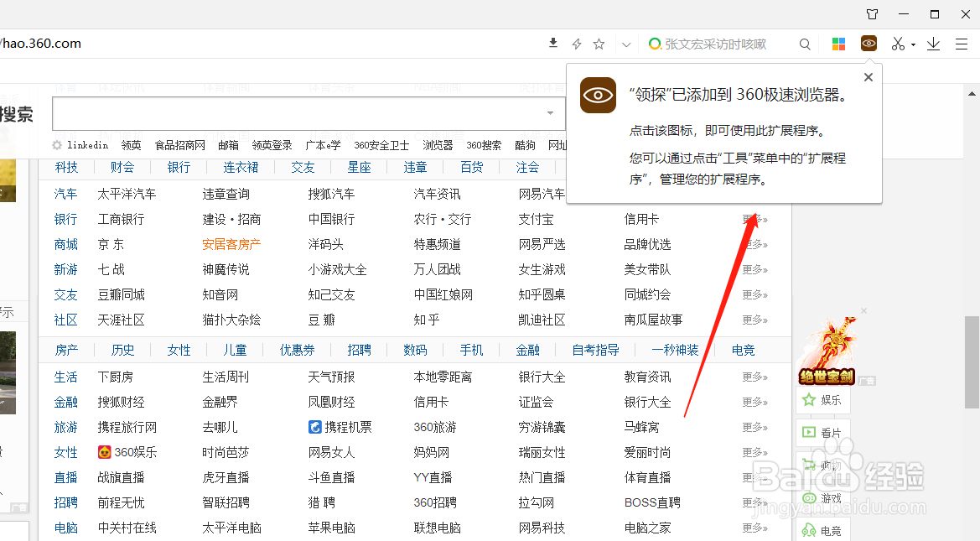This screenshot has height=541, width=980.
Task: Select the 电竞 category tab
Action: (743, 350)
